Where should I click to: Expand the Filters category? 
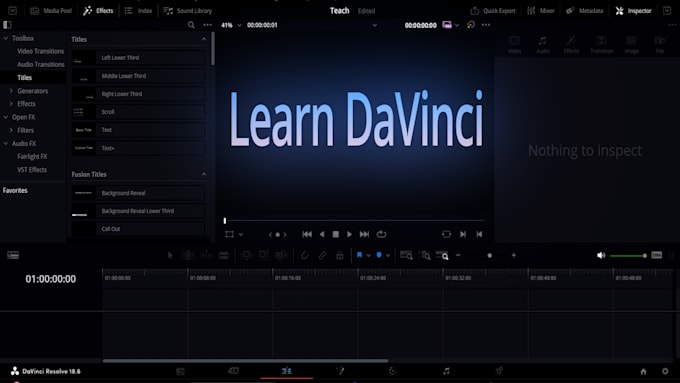coord(11,130)
